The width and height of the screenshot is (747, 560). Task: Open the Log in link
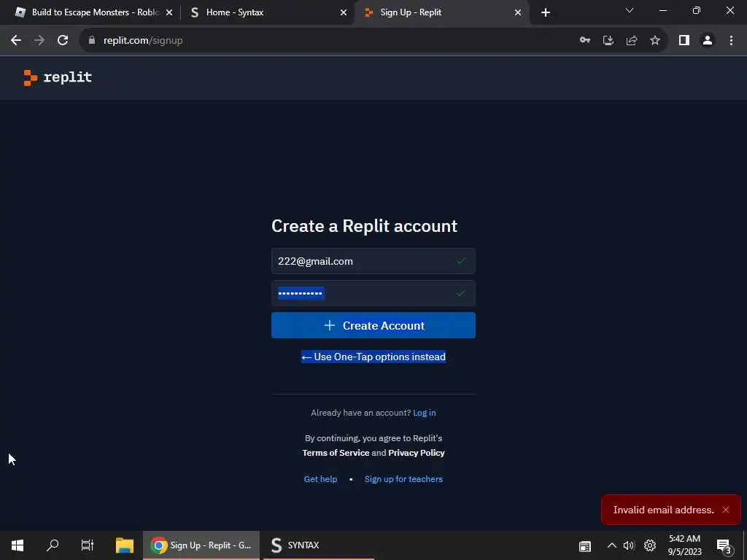click(425, 413)
